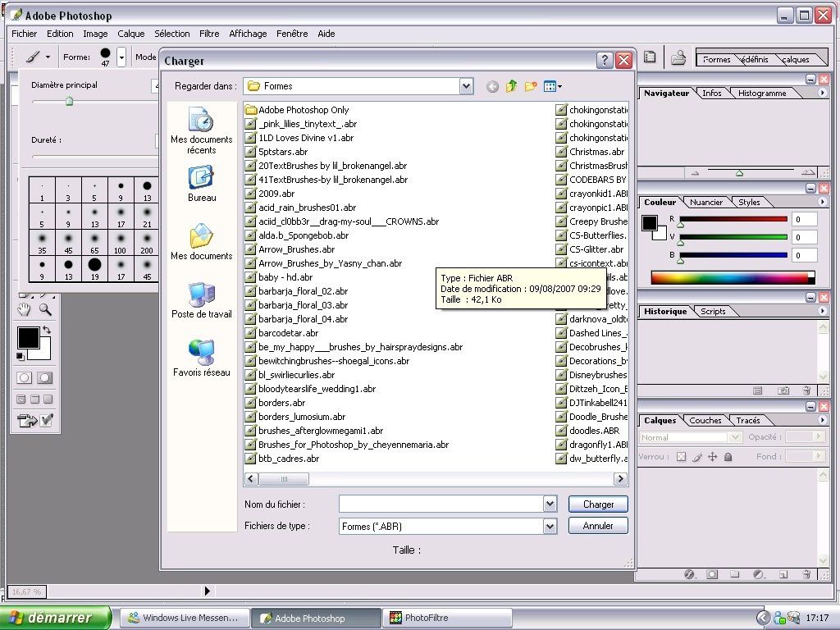The height and width of the screenshot is (630, 840).
Task: Delete layer via Calques panel trash icon
Action: coord(807,574)
